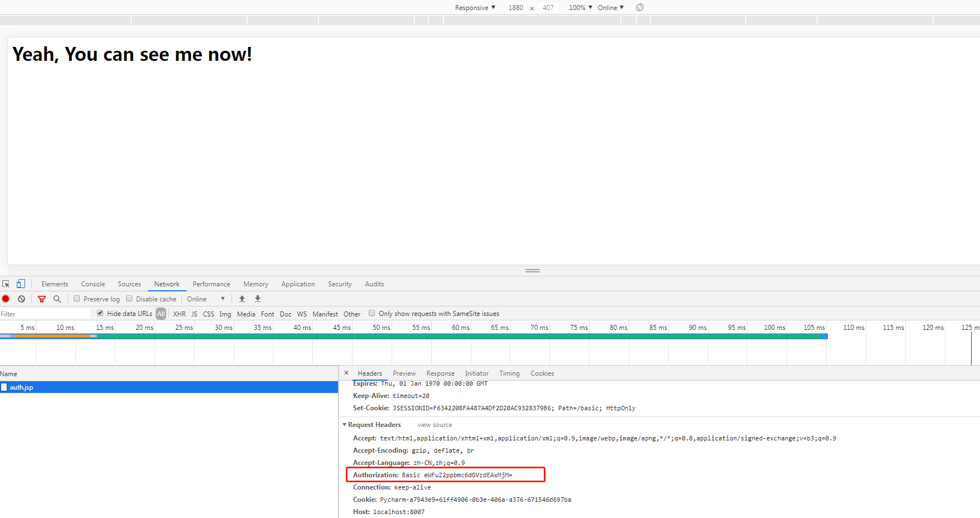Open the Cookies tab of request
The height and width of the screenshot is (518, 980).
[542, 373]
